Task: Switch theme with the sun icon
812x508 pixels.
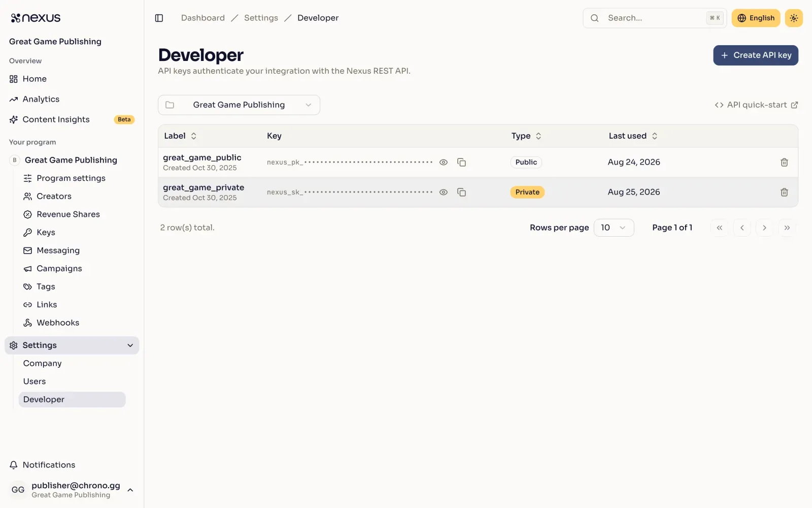Action: pyautogui.click(x=794, y=18)
